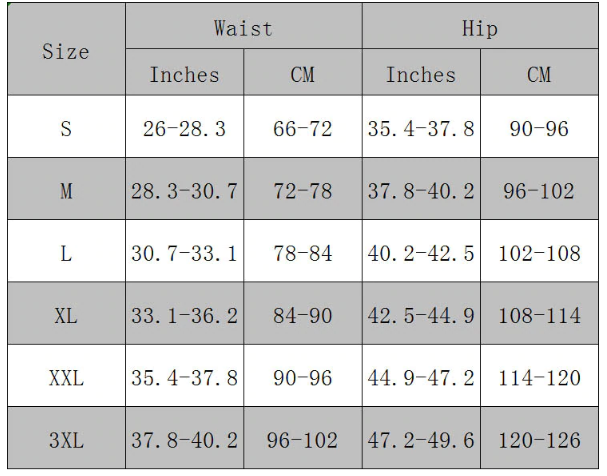Select the size M row label

pyautogui.click(x=66, y=189)
